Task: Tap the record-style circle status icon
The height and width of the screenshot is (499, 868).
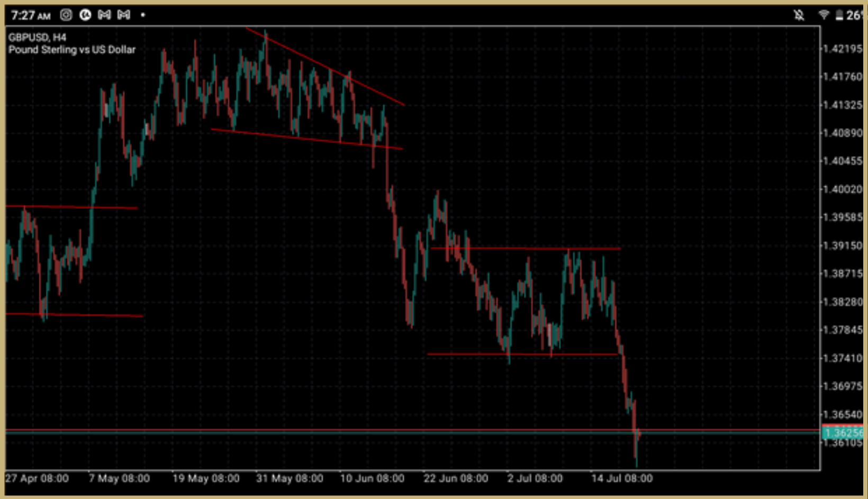Action: tap(85, 15)
